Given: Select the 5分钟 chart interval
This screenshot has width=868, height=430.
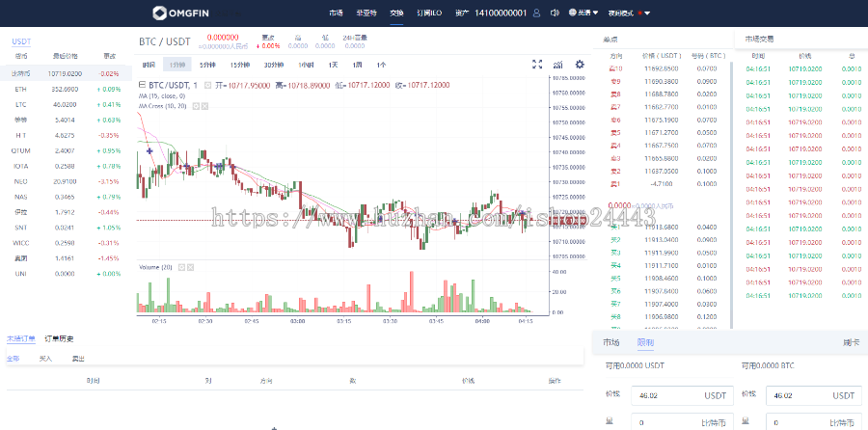Looking at the screenshot, I should (x=207, y=65).
